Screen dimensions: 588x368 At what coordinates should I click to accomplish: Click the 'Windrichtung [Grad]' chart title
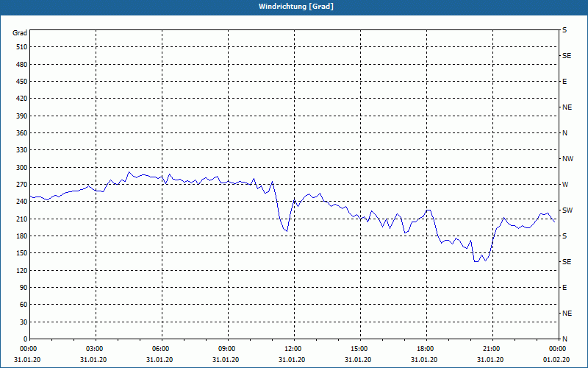[296, 7]
